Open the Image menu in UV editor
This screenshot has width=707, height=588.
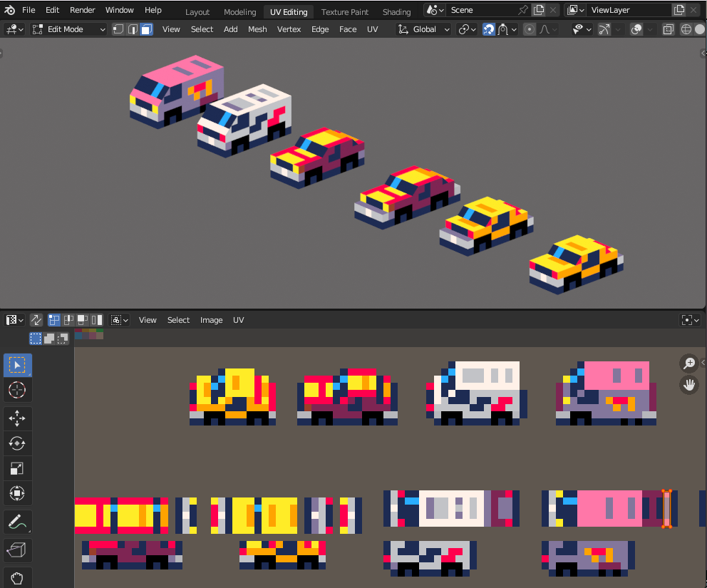coord(211,320)
